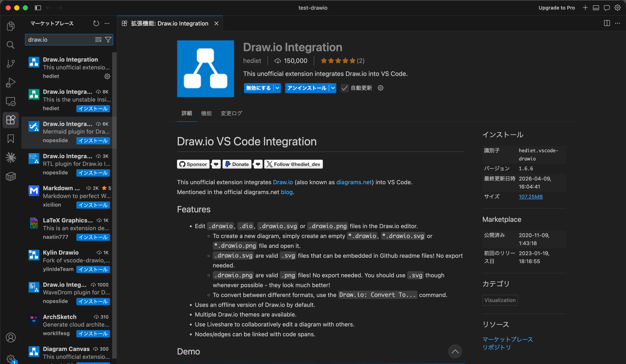This screenshot has height=364, width=626.
Task: Toggle the 自動更新 checkbox
Action: 344,88
